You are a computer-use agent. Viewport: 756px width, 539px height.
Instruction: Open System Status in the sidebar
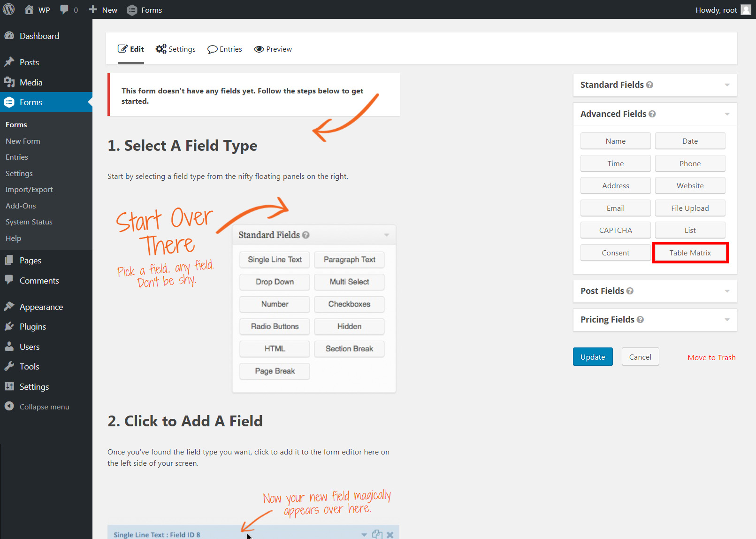click(x=29, y=222)
